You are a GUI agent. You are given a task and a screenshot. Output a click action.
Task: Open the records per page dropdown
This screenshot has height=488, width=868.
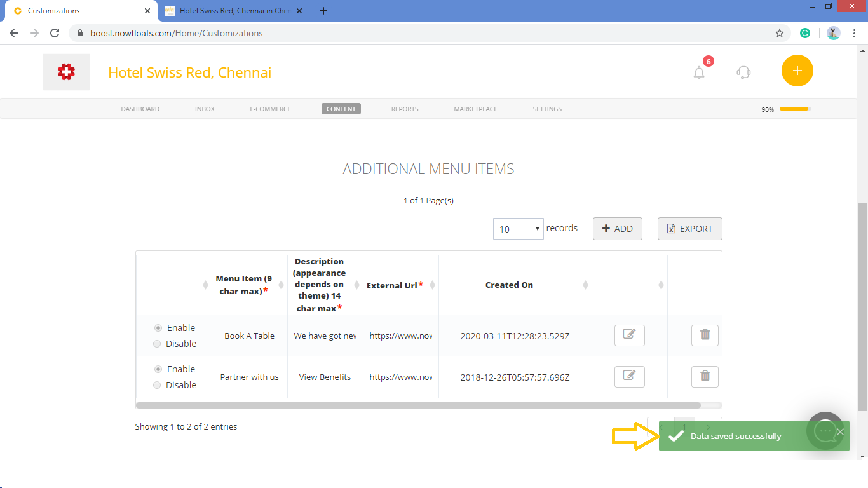coord(519,229)
